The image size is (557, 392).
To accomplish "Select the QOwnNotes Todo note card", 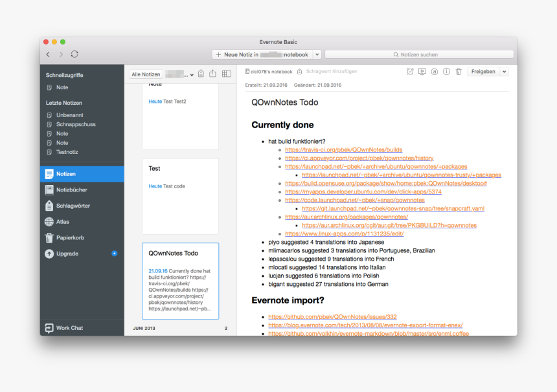I will (x=180, y=281).
